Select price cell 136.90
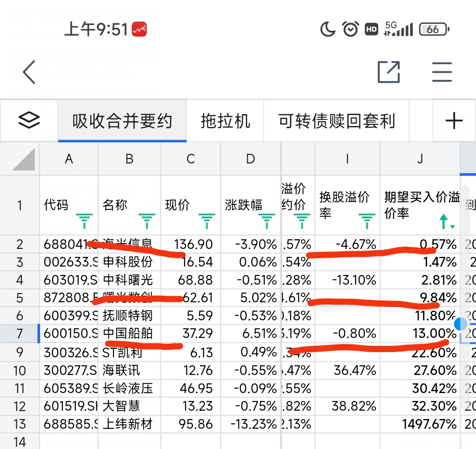The width and height of the screenshot is (476, 449). (x=191, y=244)
